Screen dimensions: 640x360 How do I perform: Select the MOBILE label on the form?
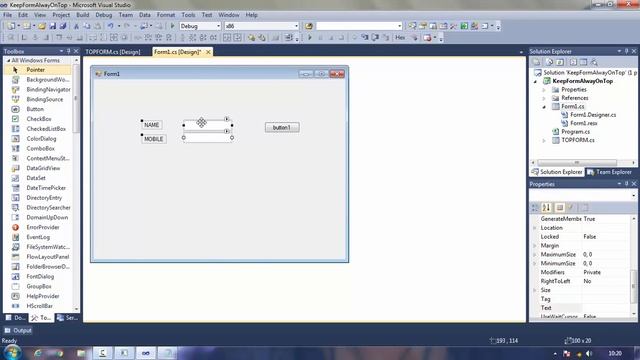[x=153, y=139]
